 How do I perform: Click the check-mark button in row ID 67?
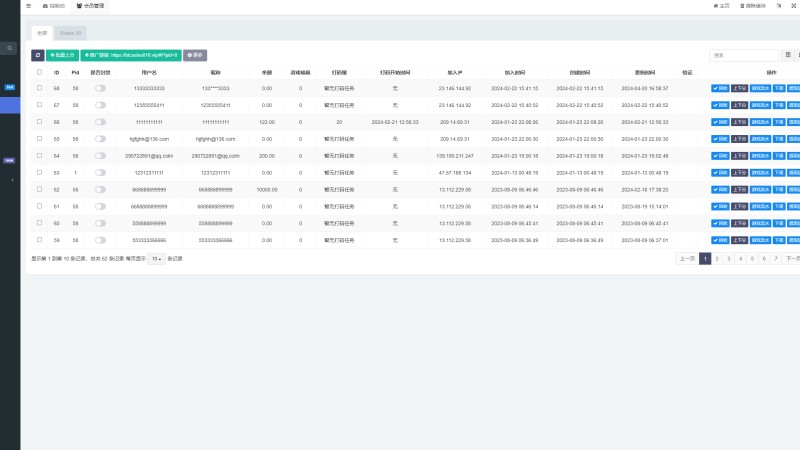(720, 105)
